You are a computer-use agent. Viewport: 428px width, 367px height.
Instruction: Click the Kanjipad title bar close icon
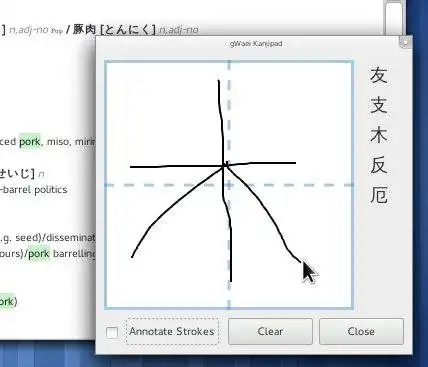(x=405, y=42)
